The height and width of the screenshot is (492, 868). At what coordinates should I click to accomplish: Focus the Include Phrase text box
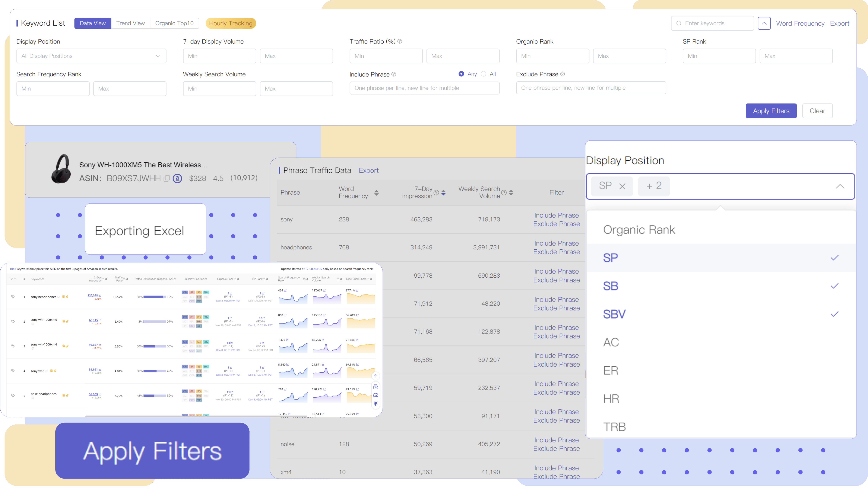pyautogui.click(x=424, y=88)
